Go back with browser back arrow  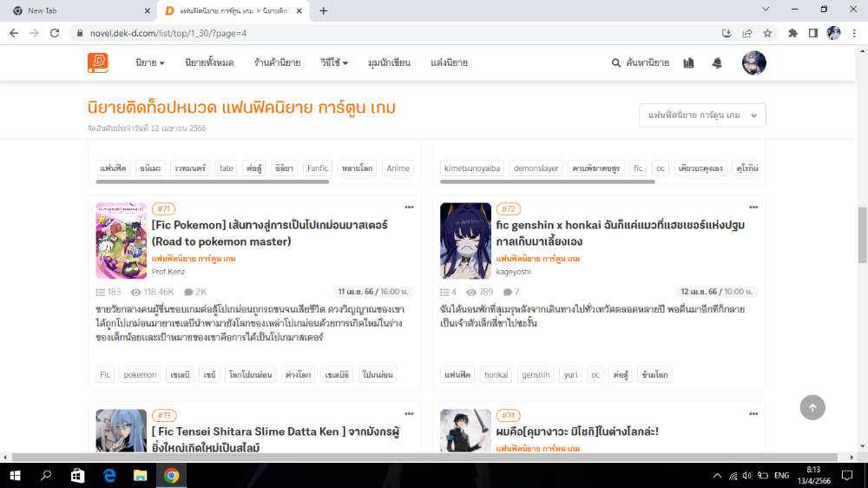coord(14,33)
